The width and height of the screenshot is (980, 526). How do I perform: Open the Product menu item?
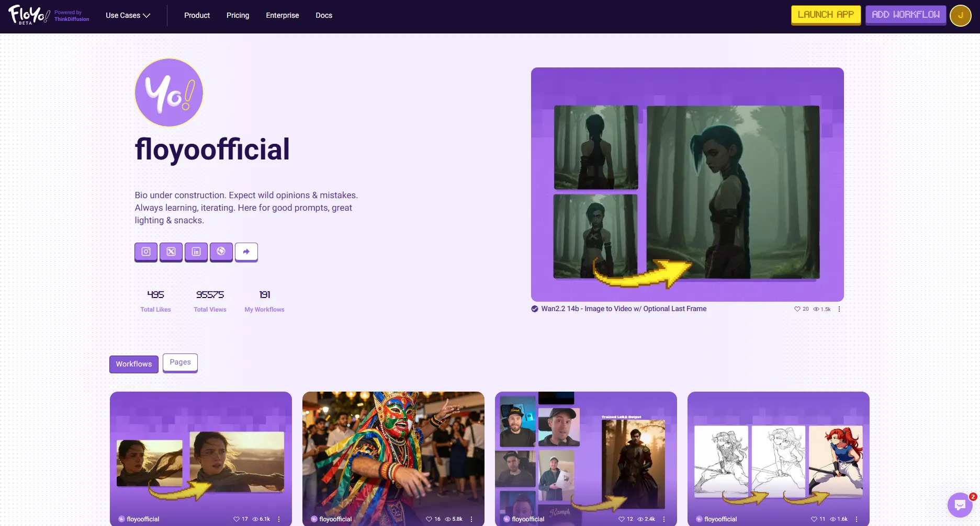click(197, 15)
